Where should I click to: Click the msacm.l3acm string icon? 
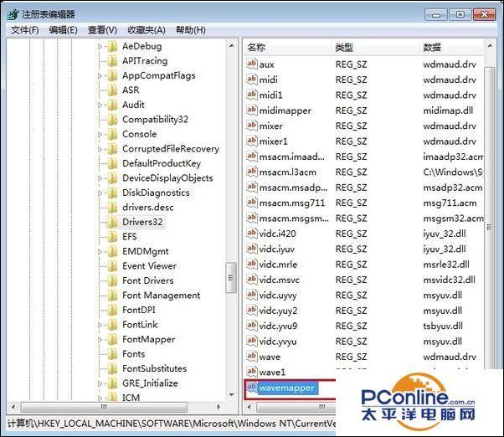(x=252, y=172)
